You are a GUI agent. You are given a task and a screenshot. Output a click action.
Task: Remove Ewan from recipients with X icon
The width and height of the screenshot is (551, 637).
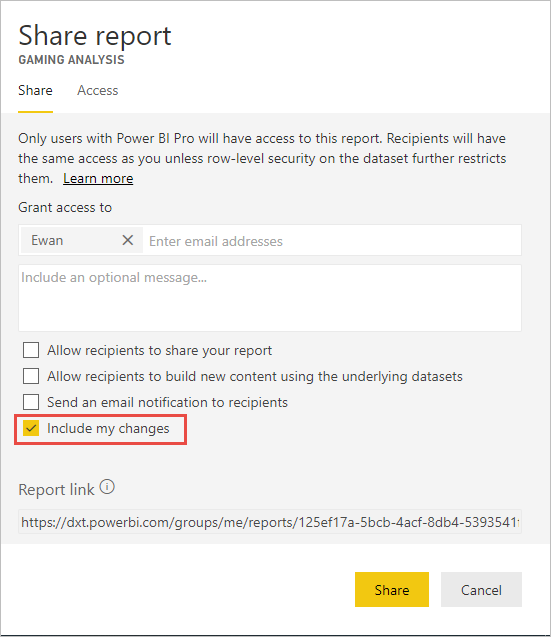pos(128,240)
